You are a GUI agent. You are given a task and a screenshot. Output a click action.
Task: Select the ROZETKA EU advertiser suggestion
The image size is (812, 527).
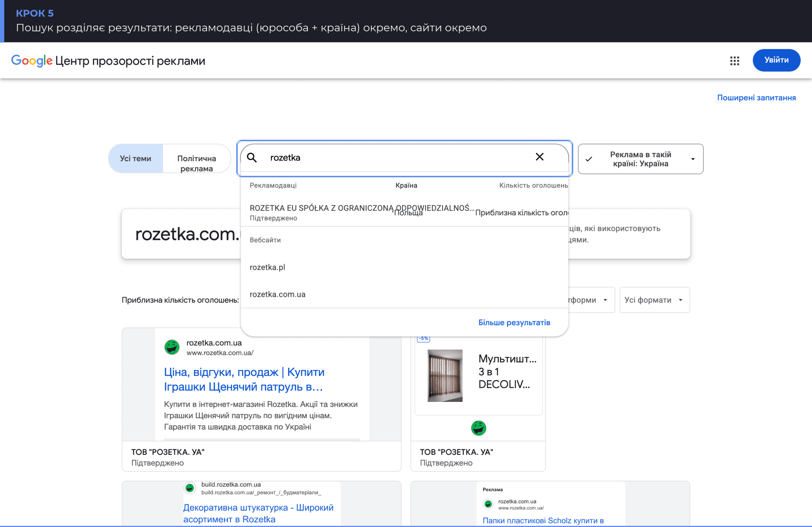[x=404, y=212]
